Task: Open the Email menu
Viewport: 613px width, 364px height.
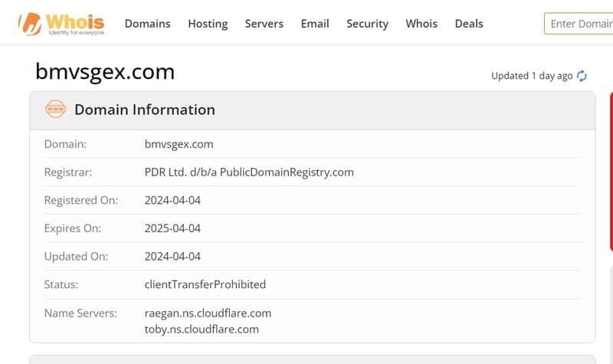Action: pyautogui.click(x=315, y=24)
